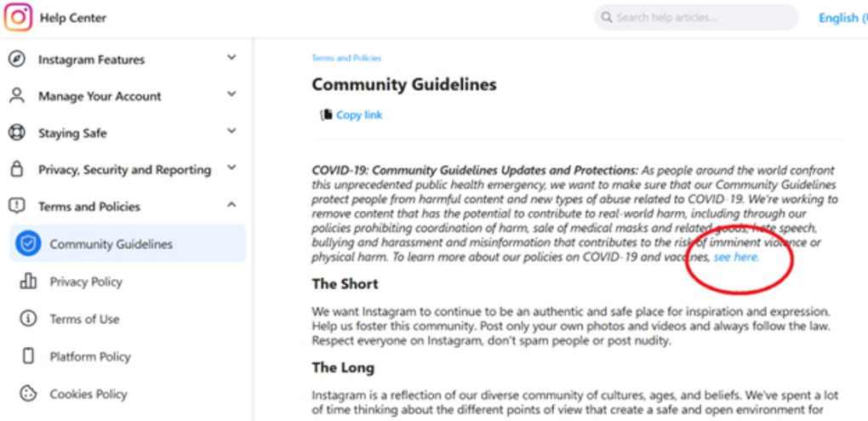
Task: Click the cookie icon beside Cookies Policy
Action: 28,393
